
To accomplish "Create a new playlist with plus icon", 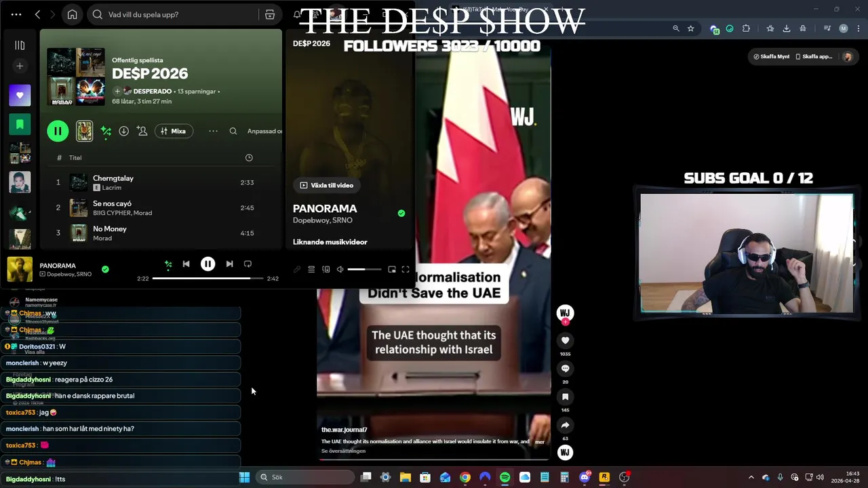I will pyautogui.click(x=20, y=66).
